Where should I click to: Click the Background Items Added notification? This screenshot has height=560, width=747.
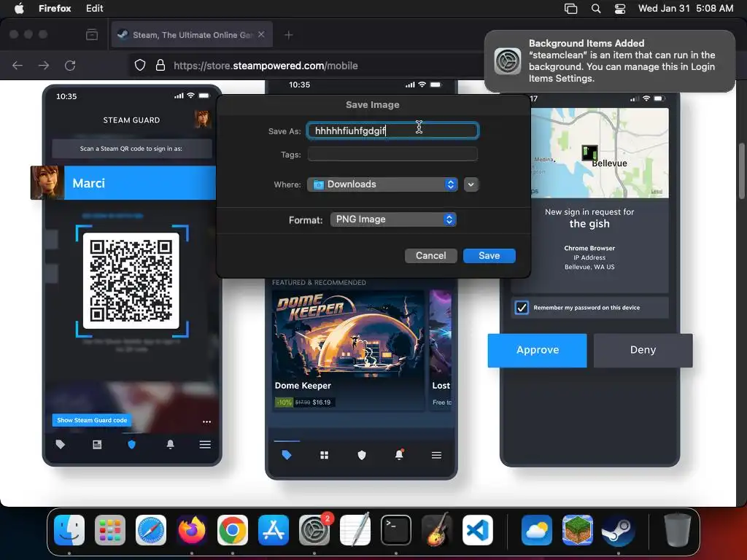610,61
